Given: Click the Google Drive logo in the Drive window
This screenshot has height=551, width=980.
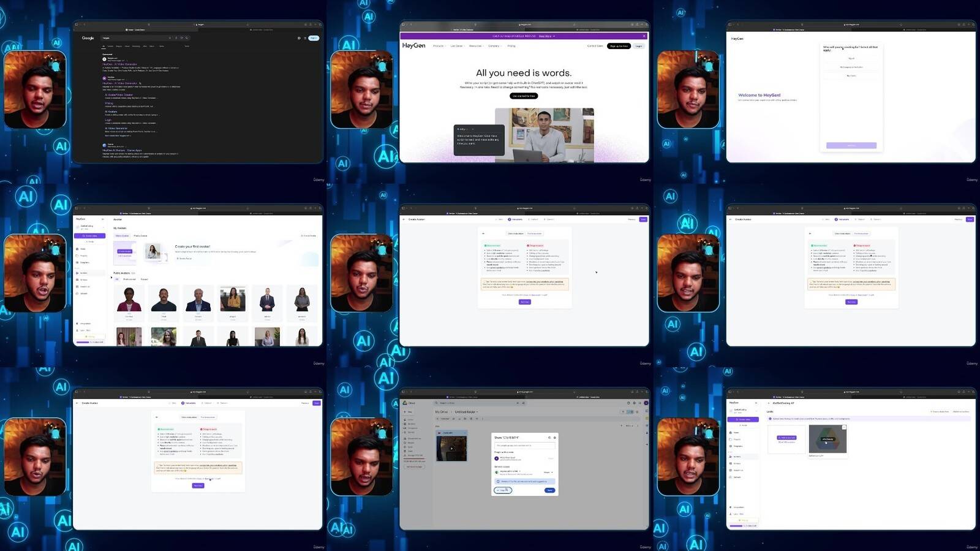Looking at the screenshot, I should (x=405, y=403).
